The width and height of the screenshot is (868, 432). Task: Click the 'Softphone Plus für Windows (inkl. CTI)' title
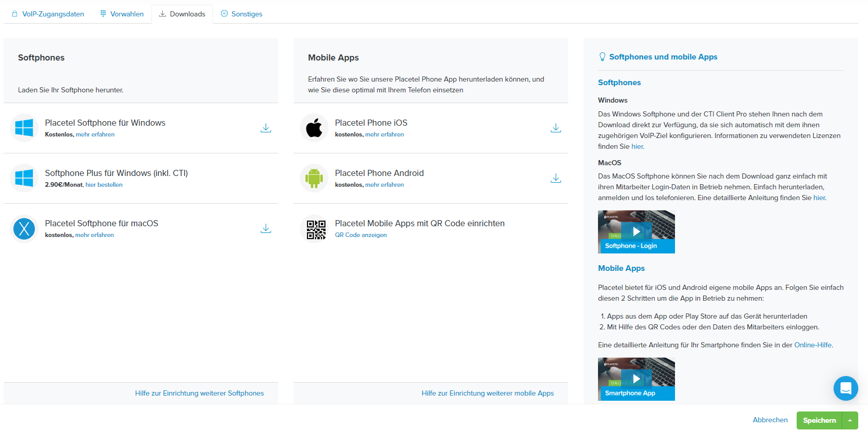click(117, 173)
